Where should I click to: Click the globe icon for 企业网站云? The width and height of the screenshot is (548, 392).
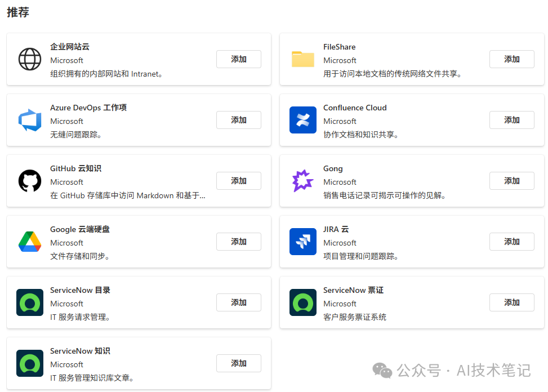[30, 59]
